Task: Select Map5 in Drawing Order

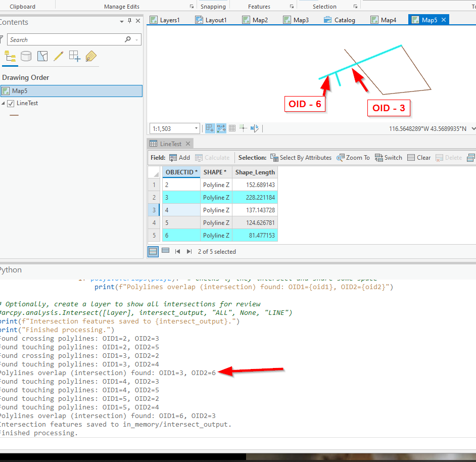Action: (71, 91)
